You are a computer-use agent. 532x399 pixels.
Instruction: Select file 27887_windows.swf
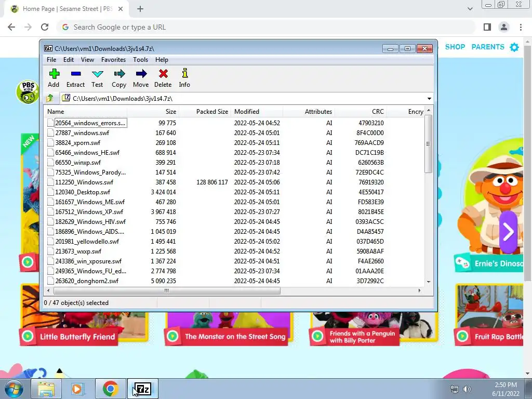point(82,132)
